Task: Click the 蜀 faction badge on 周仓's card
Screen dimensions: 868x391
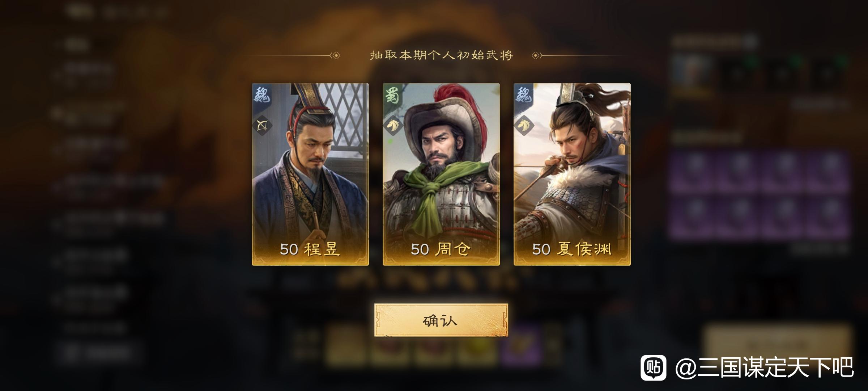Action: click(392, 95)
